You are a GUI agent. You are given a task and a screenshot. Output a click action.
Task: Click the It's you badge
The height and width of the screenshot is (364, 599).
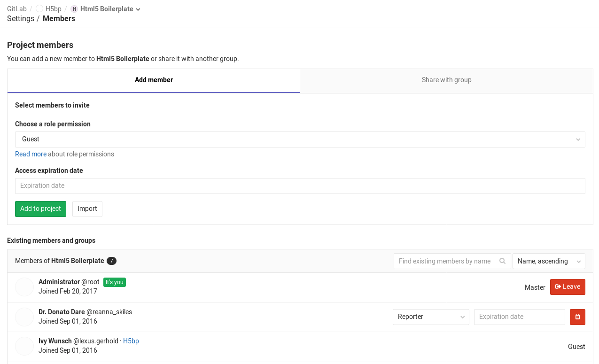click(x=115, y=282)
